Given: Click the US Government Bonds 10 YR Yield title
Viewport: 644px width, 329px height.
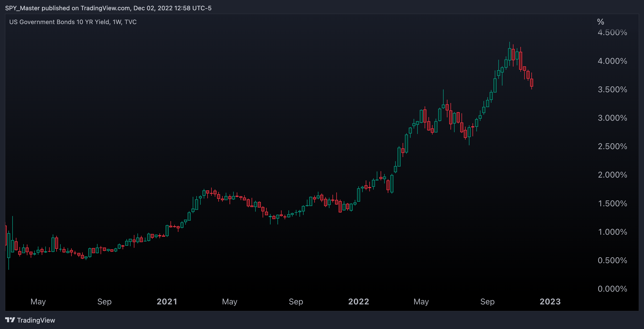Looking at the screenshot, I should [73, 22].
